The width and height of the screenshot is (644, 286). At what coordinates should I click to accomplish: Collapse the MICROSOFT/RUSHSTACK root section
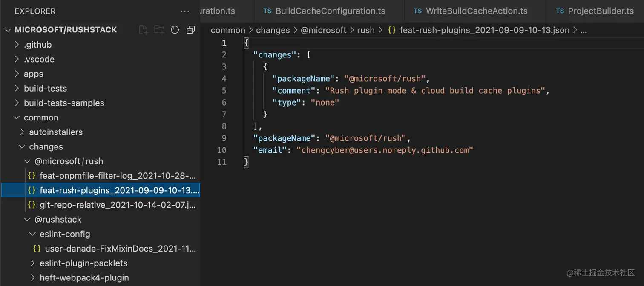(x=8, y=30)
